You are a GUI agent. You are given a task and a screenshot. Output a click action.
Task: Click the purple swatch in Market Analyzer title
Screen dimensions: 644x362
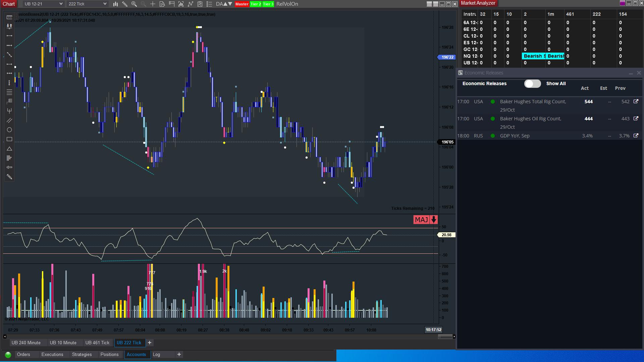623,3
